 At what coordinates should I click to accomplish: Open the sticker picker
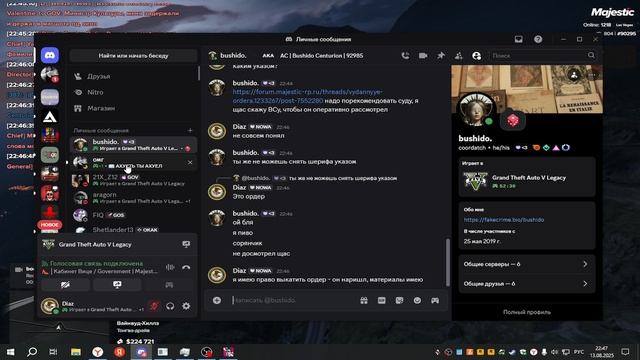click(x=400, y=300)
